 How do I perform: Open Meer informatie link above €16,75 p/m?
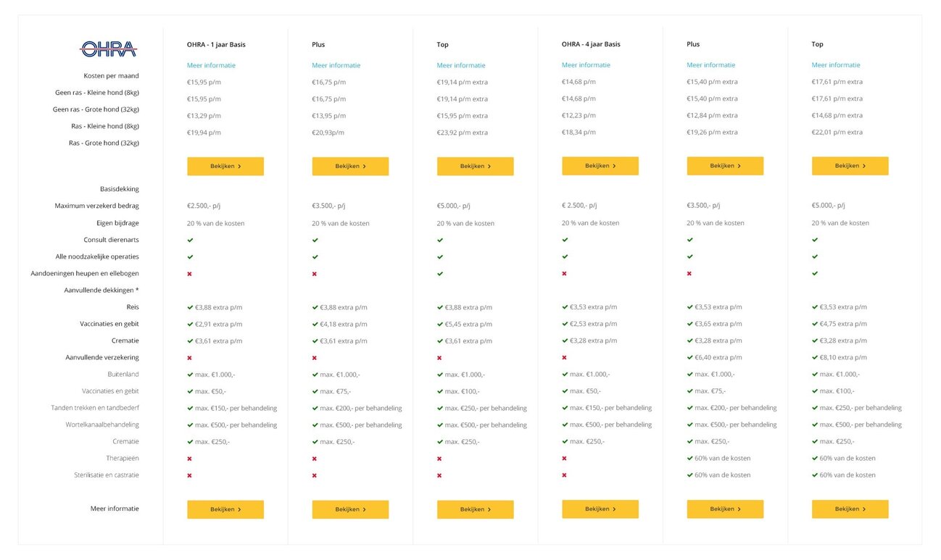(336, 65)
